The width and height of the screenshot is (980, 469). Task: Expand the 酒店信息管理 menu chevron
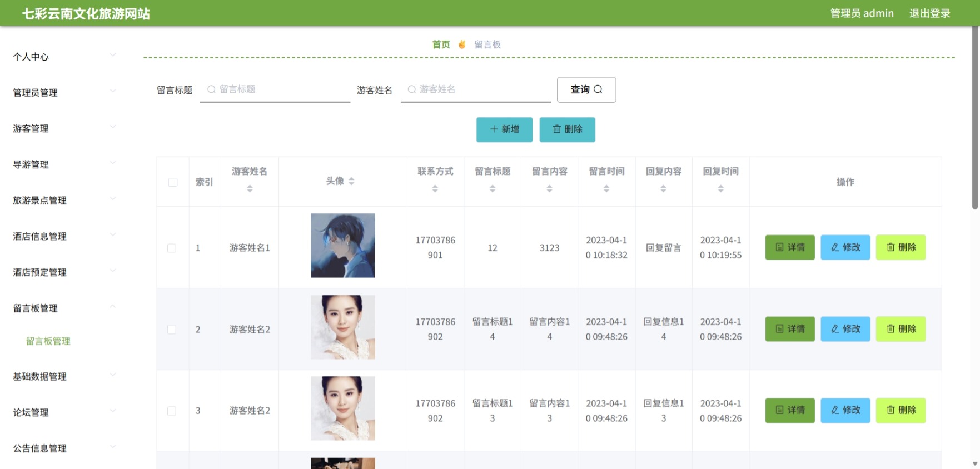113,235
